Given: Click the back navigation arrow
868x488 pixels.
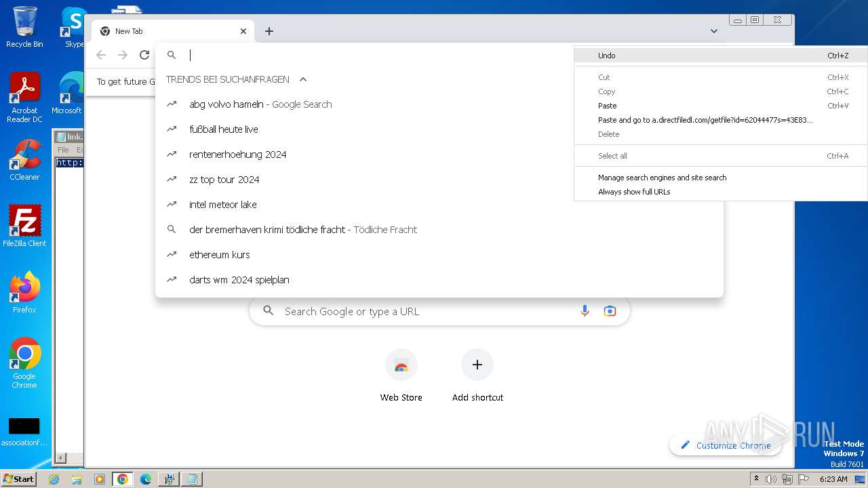Looking at the screenshot, I should (101, 55).
